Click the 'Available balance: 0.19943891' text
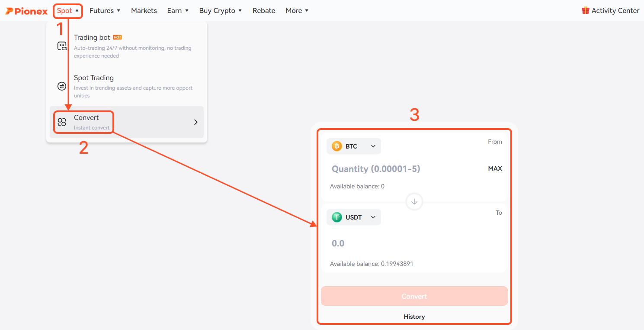Image resolution: width=644 pixels, height=330 pixels. (x=372, y=264)
